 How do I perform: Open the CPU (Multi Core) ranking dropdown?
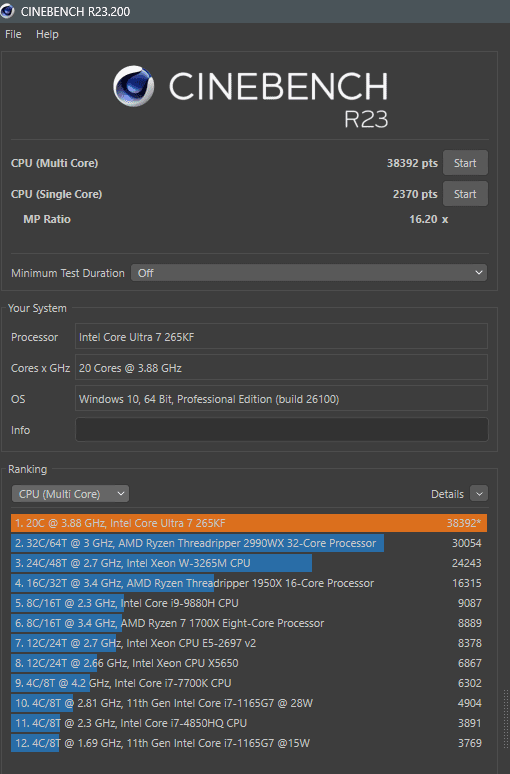point(71,494)
